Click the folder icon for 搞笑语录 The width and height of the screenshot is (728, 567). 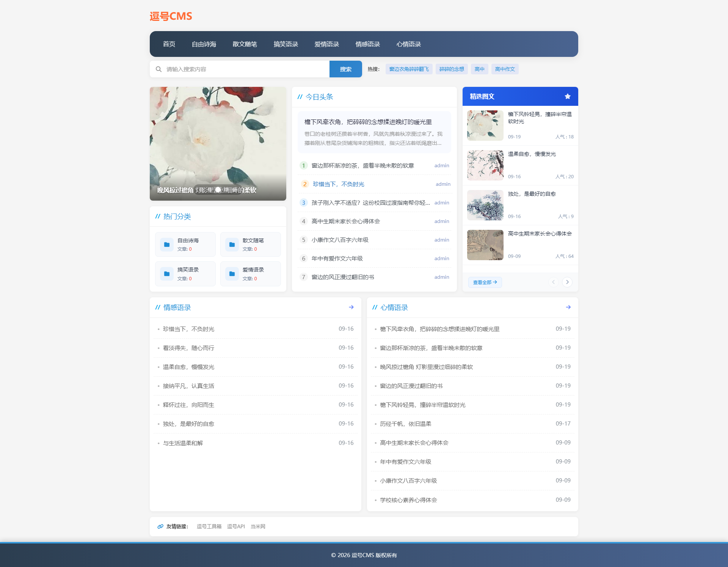[167, 274]
